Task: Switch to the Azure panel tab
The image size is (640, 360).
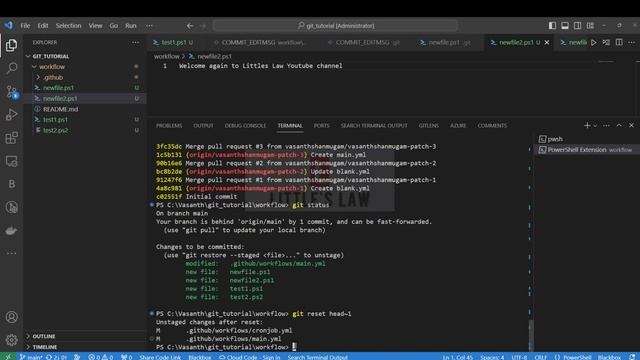Action: click(x=458, y=126)
